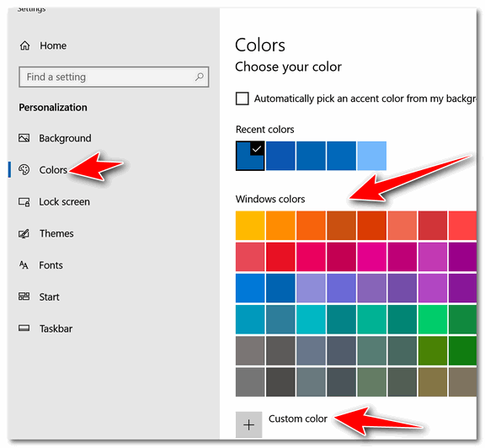Click the Personalization heading text

click(53, 107)
